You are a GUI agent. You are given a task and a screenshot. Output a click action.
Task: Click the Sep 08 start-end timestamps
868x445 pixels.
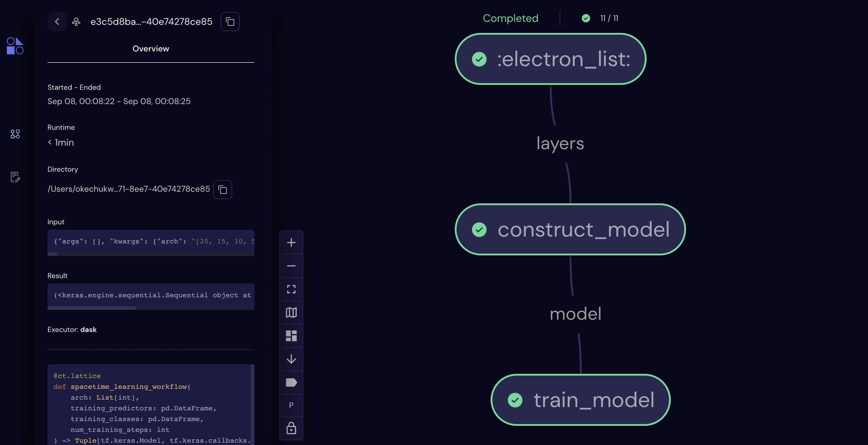pos(119,101)
